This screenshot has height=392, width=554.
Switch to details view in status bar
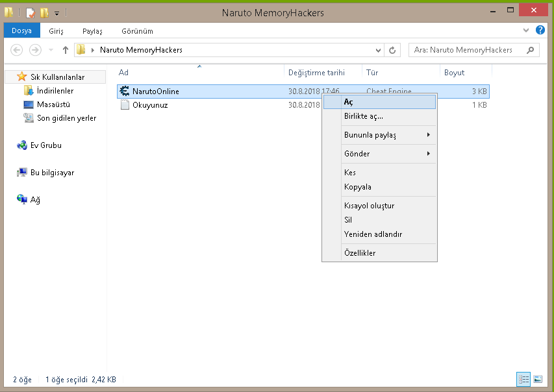click(x=523, y=379)
